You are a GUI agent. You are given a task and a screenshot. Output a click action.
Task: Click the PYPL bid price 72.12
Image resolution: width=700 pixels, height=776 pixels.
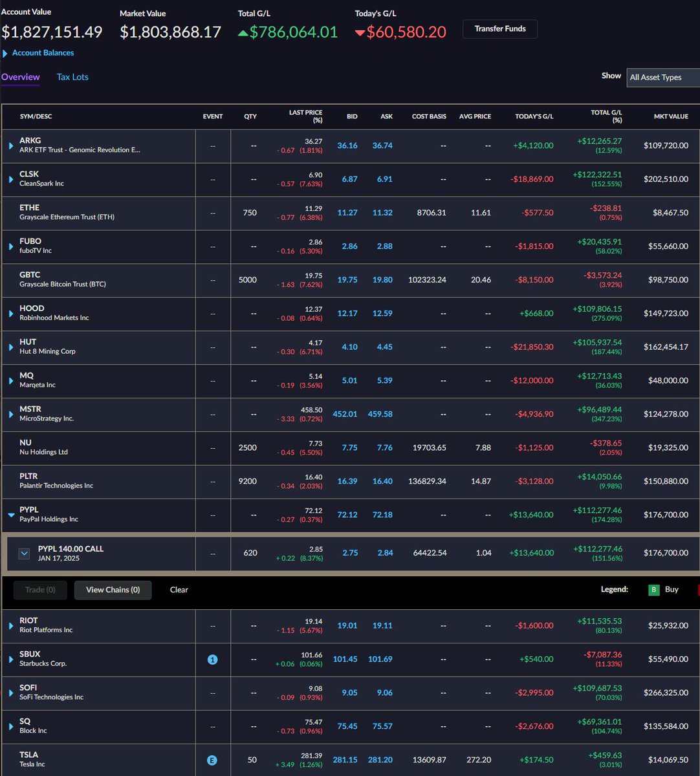pos(347,515)
